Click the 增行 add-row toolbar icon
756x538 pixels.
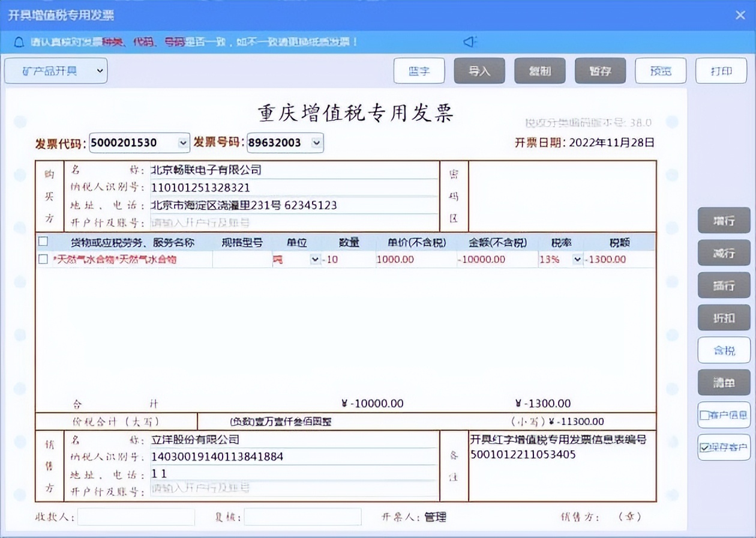[x=723, y=220]
